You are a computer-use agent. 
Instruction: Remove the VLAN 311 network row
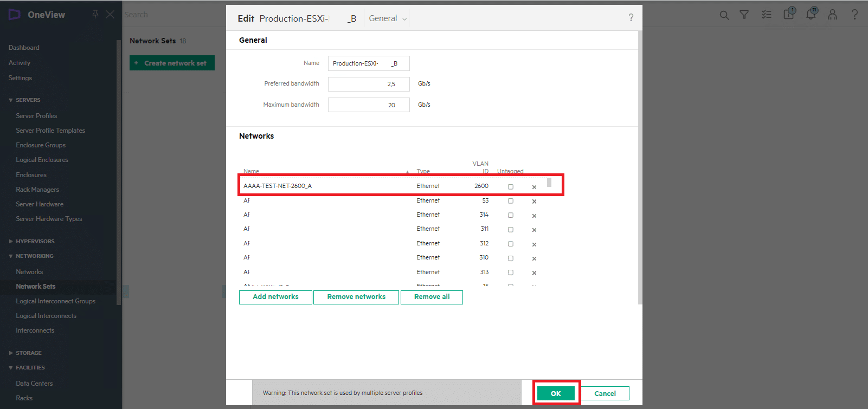[x=534, y=230]
